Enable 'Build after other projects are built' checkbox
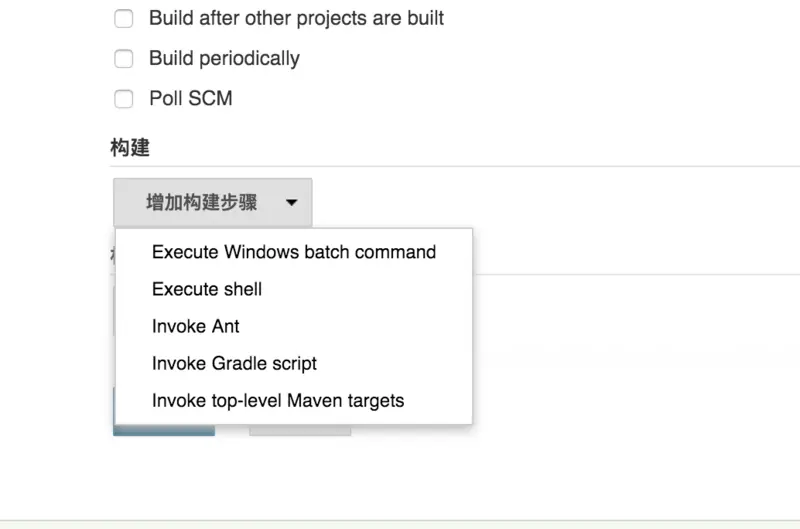The image size is (800, 529). 124,19
